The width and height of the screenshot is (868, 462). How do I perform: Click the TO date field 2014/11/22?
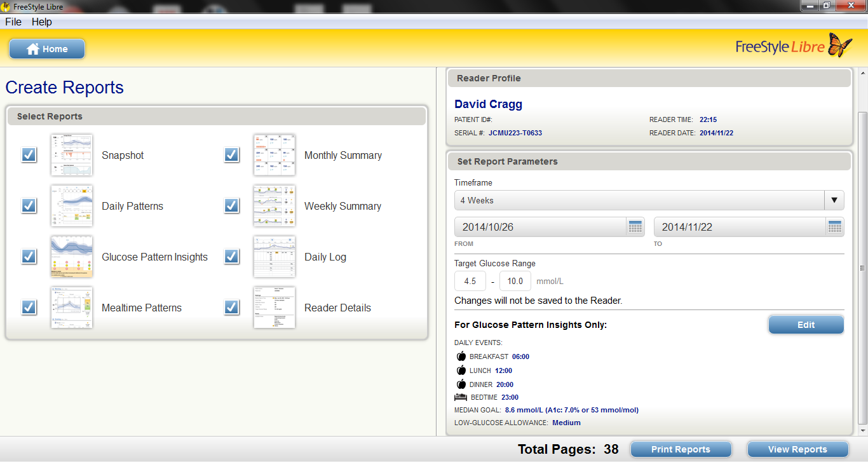740,227
